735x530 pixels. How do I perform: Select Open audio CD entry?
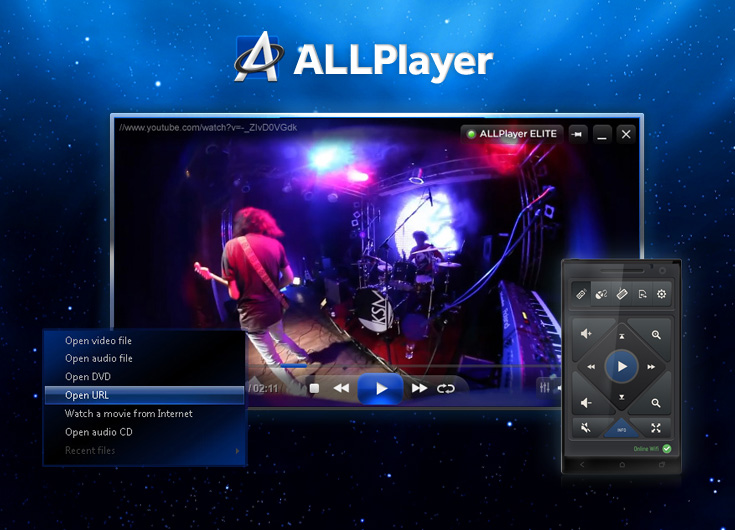click(144, 432)
